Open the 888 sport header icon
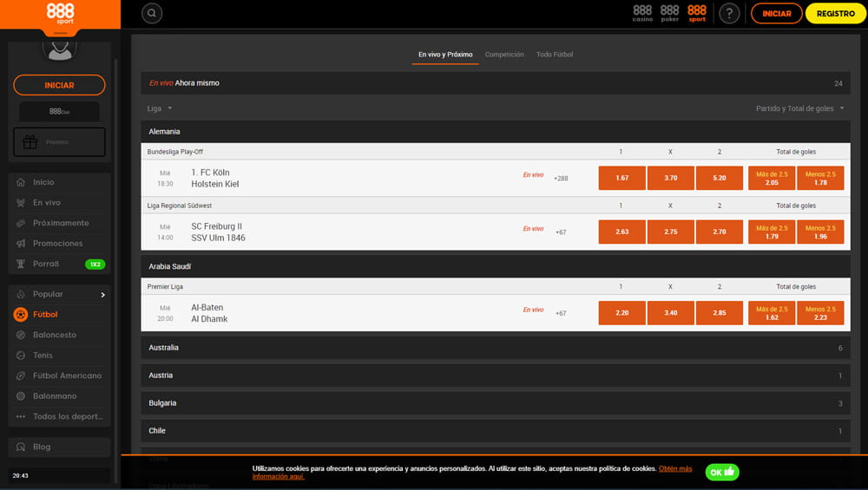This screenshot has height=490, width=868. point(697,13)
